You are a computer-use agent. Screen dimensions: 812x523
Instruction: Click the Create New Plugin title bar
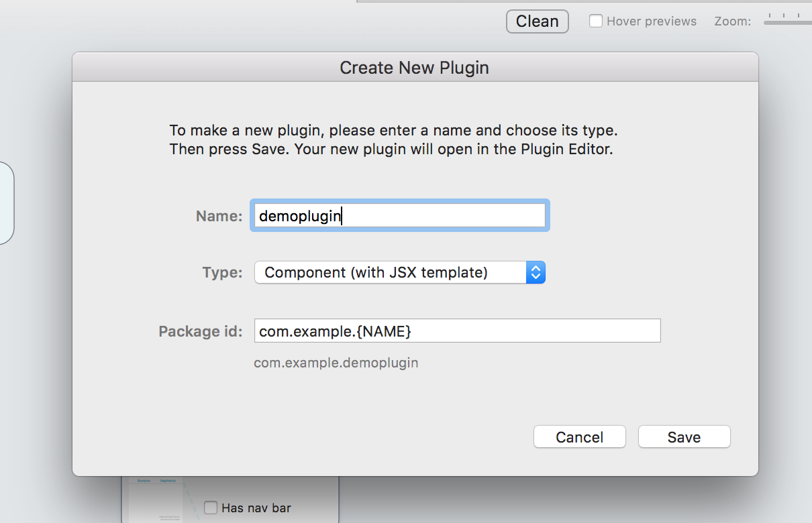click(415, 68)
